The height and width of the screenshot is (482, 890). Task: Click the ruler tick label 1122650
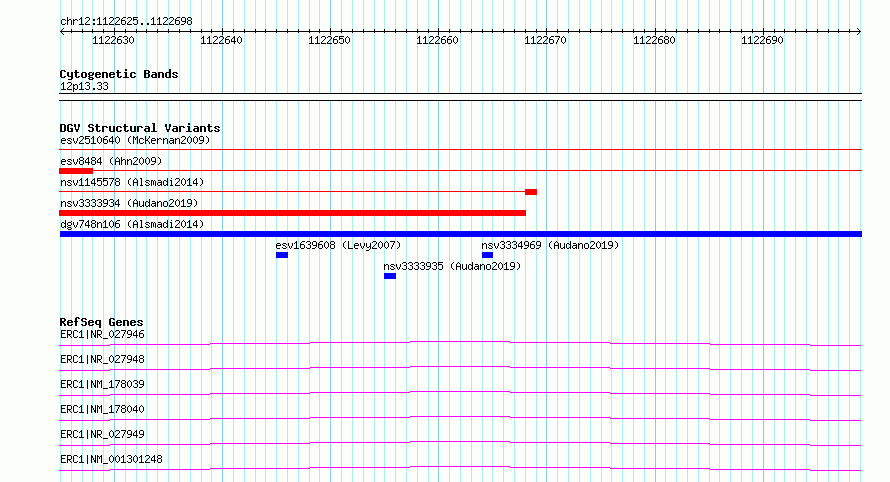coord(329,40)
